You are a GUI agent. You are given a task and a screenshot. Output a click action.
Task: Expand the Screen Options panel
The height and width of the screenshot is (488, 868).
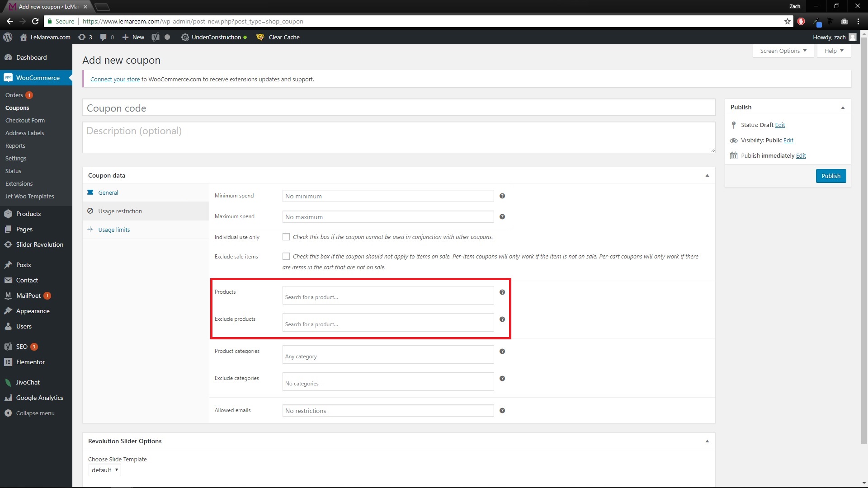tap(783, 51)
